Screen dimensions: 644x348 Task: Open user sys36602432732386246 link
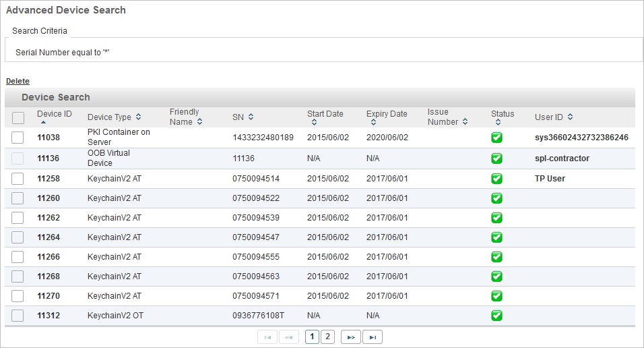tap(581, 138)
